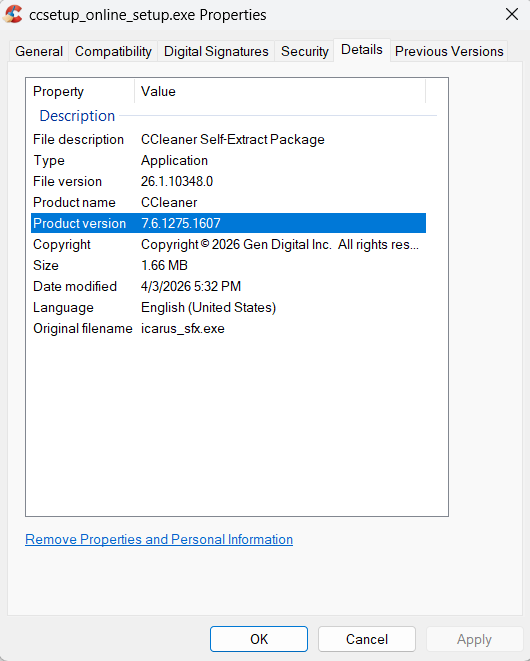Screen dimensions: 530x661
Task: Click the icarus_sfx.exe filename value
Action: pyautogui.click(x=183, y=328)
